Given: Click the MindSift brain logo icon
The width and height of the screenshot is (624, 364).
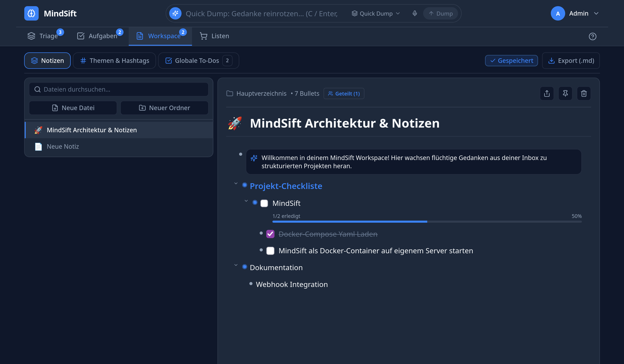Looking at the screenshot, I should point(31,13).
